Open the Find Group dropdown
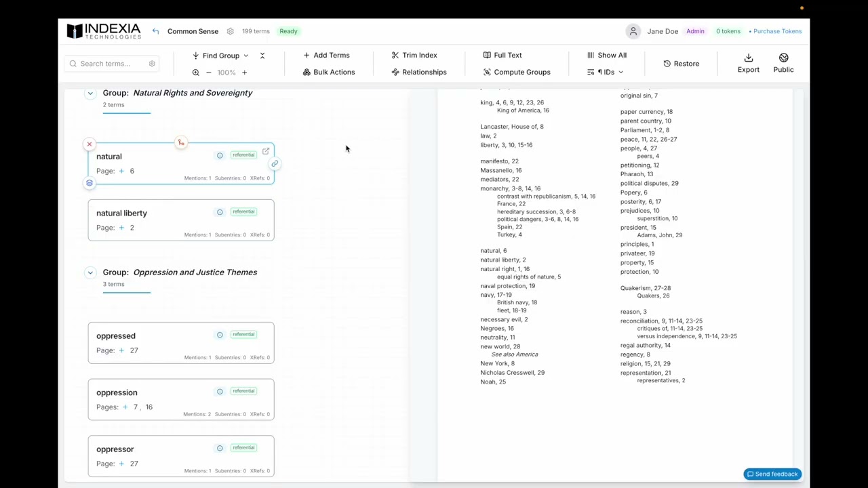868x488 pixels. click(x=220, y=56)
